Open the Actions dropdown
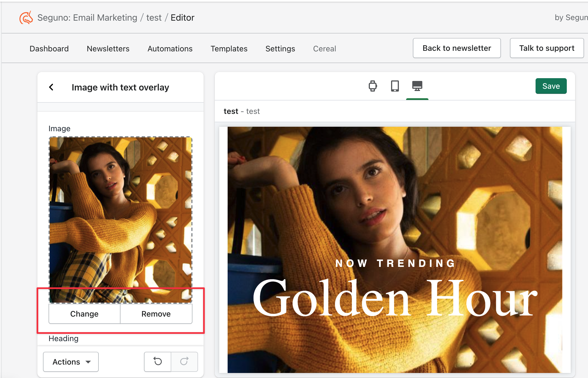This screenshot has width=588, height=378. 71,362
